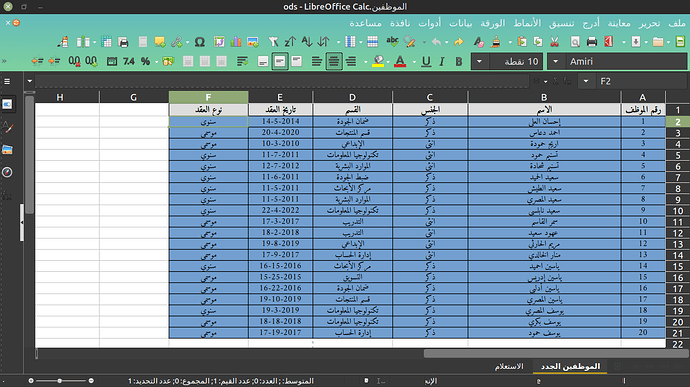Image resolution: width=690 pixels, height=387 pixels.
Task: Click the Print icon in the toolbar
Action: [x=592, y=42]
